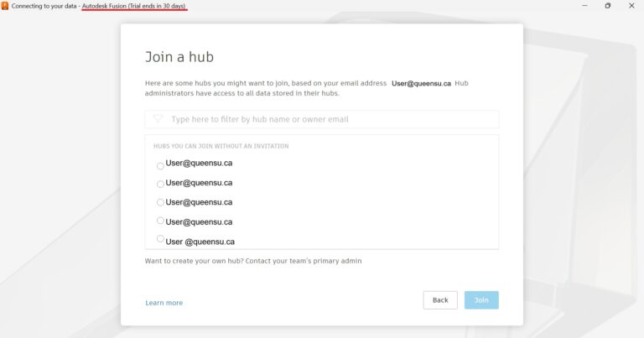The height and width of the screenshot is (338, 644).
Task: Choose the second hub radio button
Action: [160, 184]
